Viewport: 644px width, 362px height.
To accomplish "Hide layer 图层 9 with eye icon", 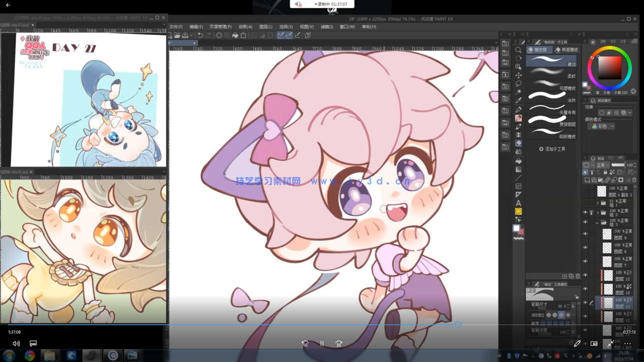I will (x=585, y=234).
